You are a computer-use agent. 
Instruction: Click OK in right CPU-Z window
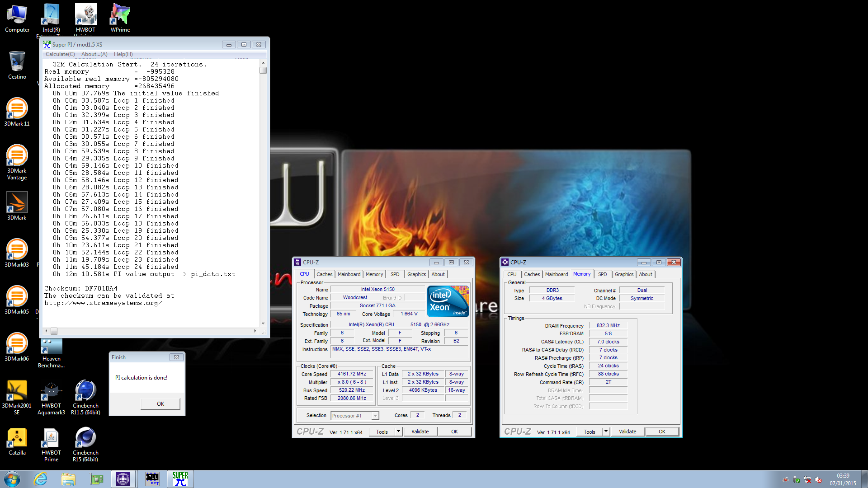[662, 432]
